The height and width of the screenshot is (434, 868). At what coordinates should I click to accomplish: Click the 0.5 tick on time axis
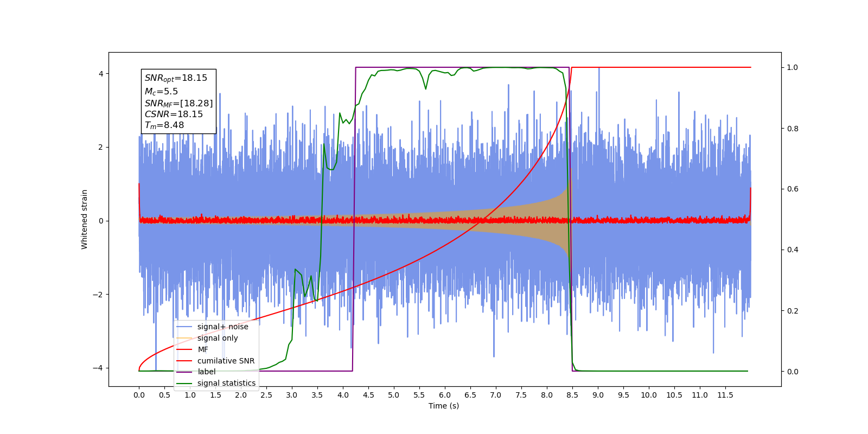(x=164, y=395)
